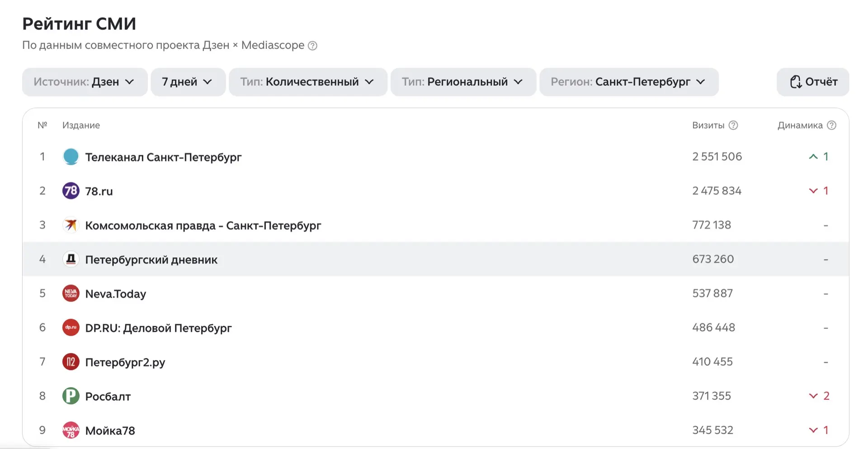Click the Мойка78 logo icon
Screen dimensions: 868x449
click(71, 430)
